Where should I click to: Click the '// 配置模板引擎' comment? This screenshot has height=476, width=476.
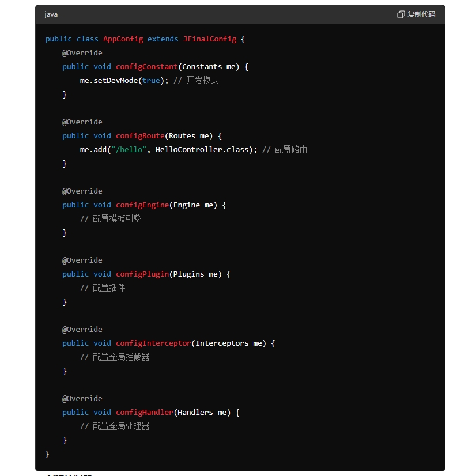111,219
